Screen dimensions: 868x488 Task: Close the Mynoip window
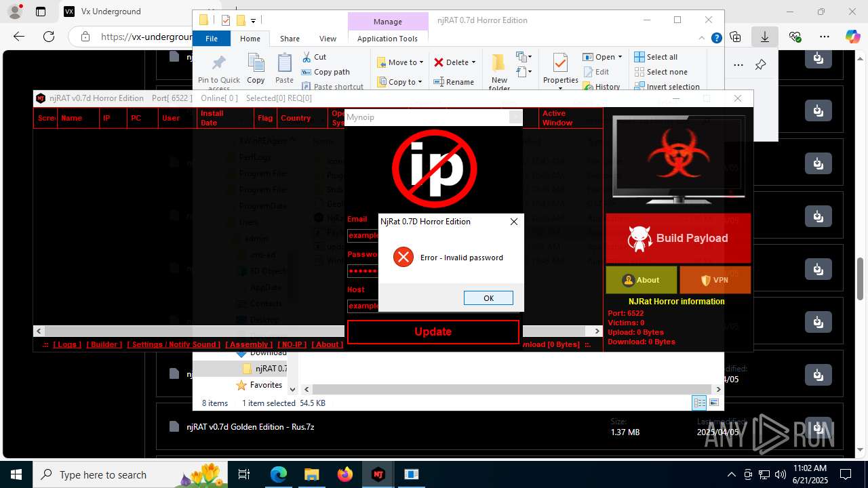pyautogui.click(x=515, y=117)
